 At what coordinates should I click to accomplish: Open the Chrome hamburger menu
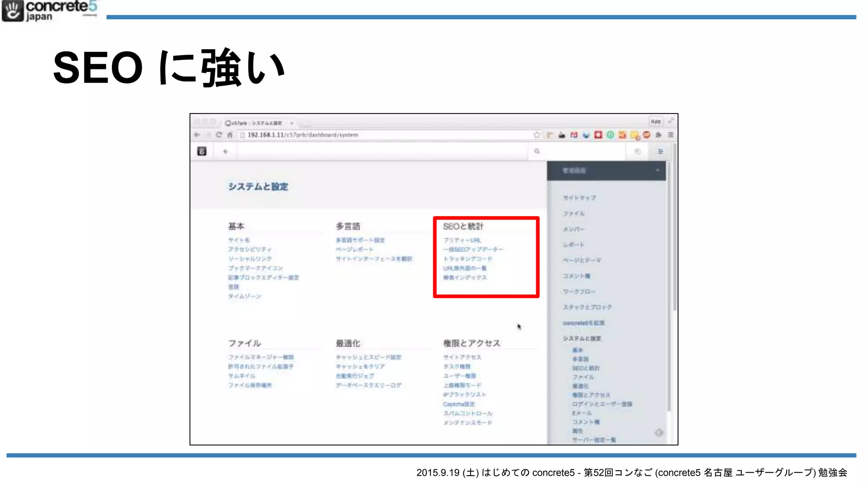coord(671,135)
